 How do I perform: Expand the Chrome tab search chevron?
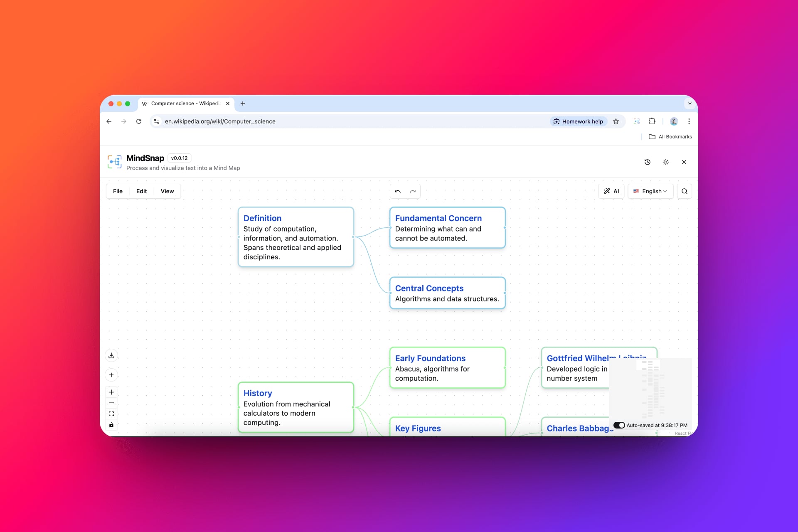(690, 103)
